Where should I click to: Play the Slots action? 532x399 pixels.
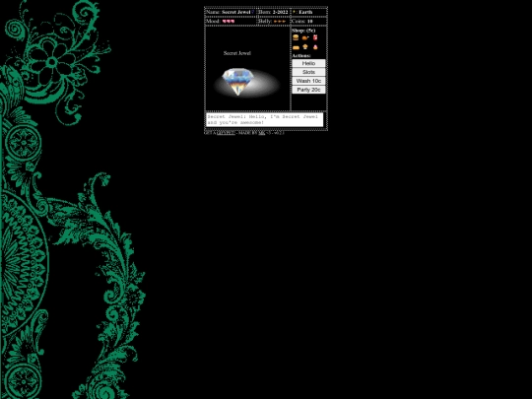308,72
